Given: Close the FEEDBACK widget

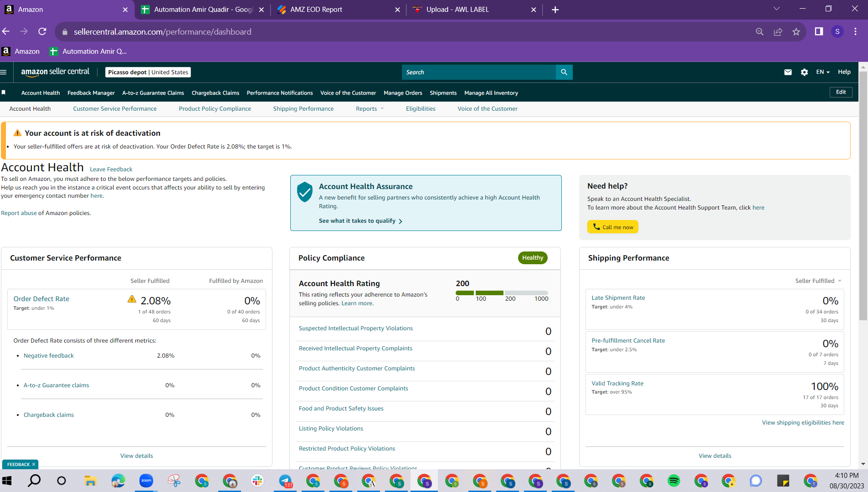Looking at the screenshot, I should click(34, 464).
